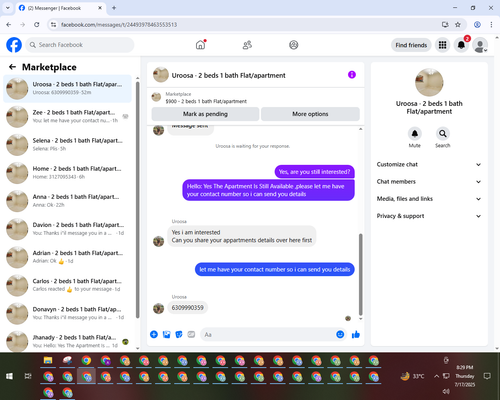Click the browser address bar
Viewport: 500px width, 400px height.
[x=247, y=24]
